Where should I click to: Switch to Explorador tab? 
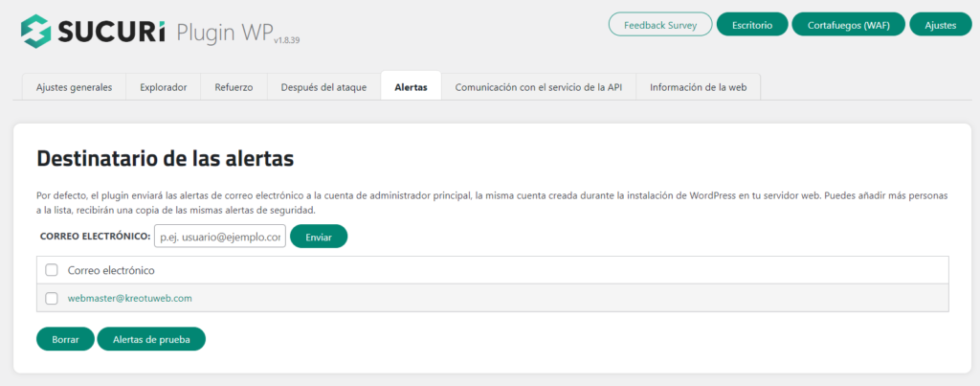point(163,87)
